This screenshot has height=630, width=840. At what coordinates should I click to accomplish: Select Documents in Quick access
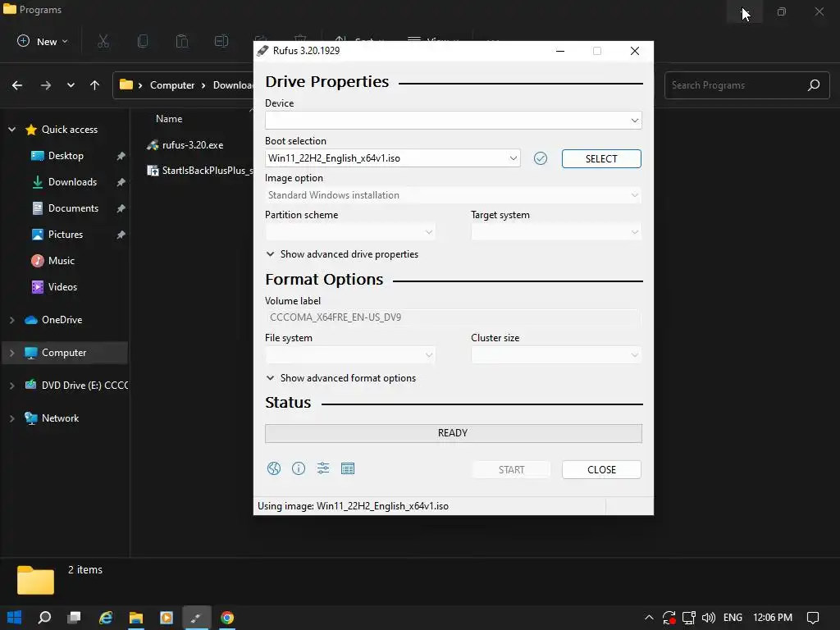[73, 208]
